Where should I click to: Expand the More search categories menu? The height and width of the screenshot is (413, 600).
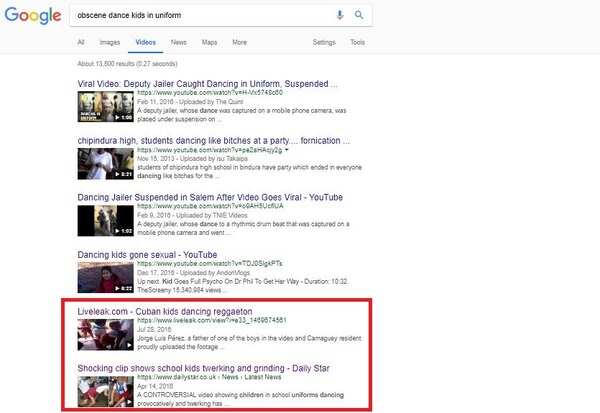(240, 42)
